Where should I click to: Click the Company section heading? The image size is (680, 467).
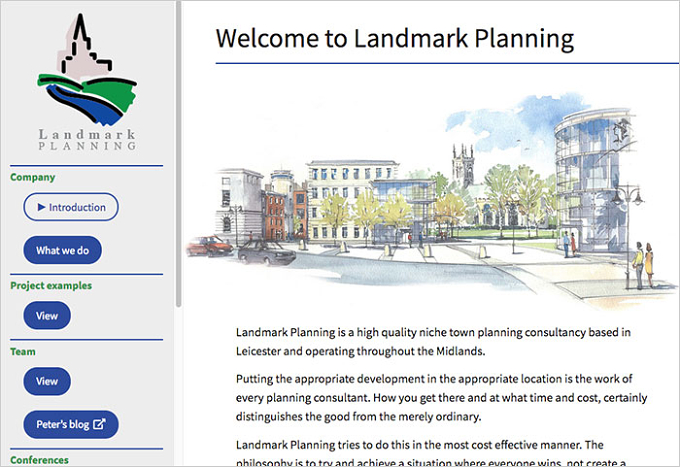pos(33,177)
